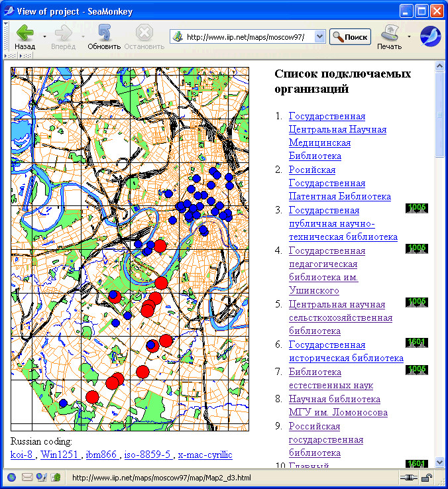Open the Back button history dropdown arrow

coord(44,36)
